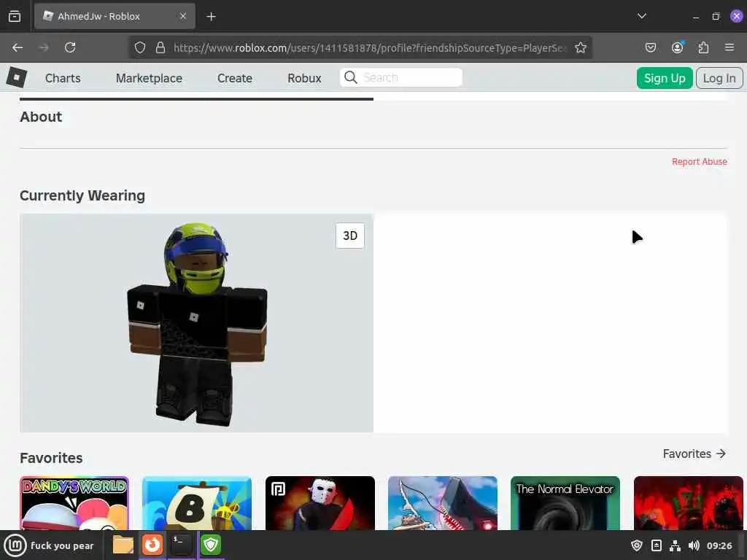Expand the list all tabs chevron
The width and height of the screenshot is (747, 560).
click(x=642, y=16)
